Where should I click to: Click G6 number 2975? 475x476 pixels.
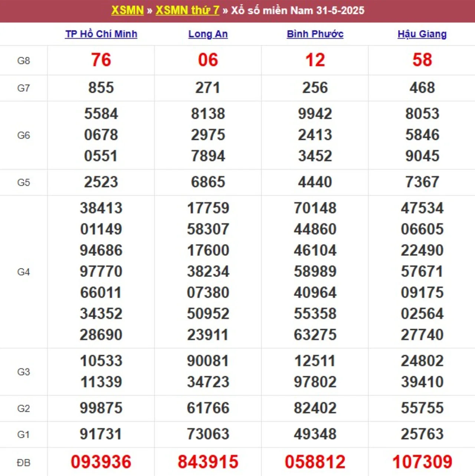[x=208, y=135]
